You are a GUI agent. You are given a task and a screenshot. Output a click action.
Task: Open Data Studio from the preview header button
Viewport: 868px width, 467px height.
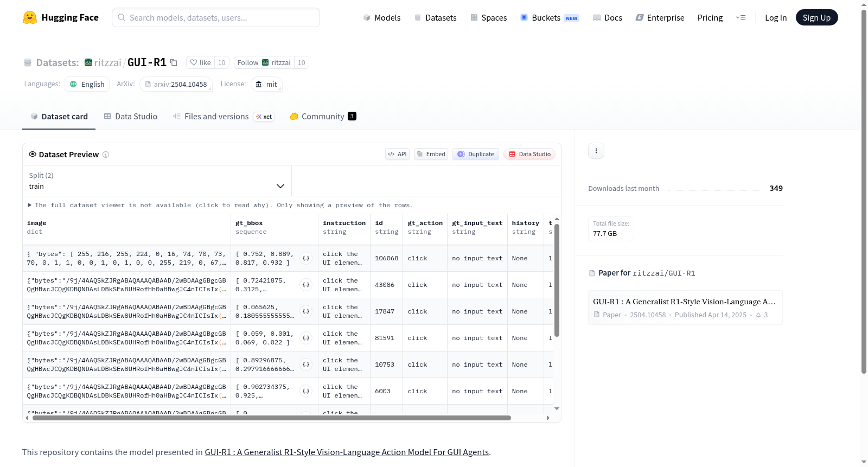(529, 154)
